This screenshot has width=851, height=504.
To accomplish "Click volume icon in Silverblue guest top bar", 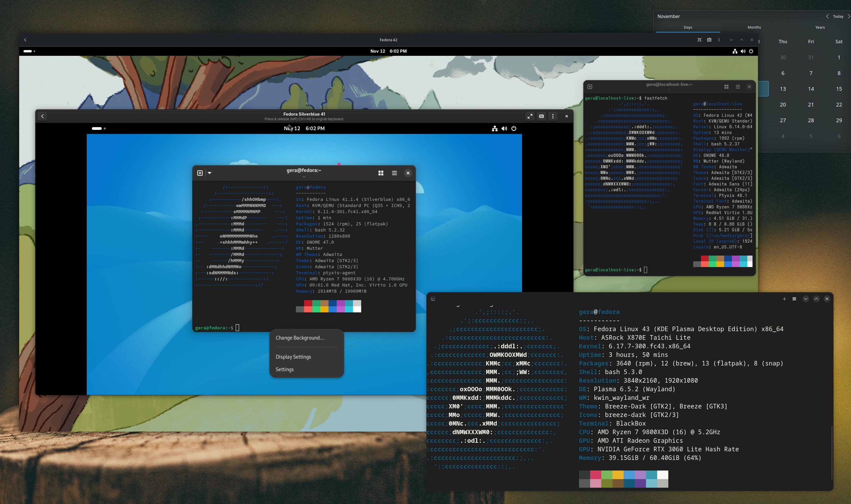I will pyautogui.click(x=504, y=129).
